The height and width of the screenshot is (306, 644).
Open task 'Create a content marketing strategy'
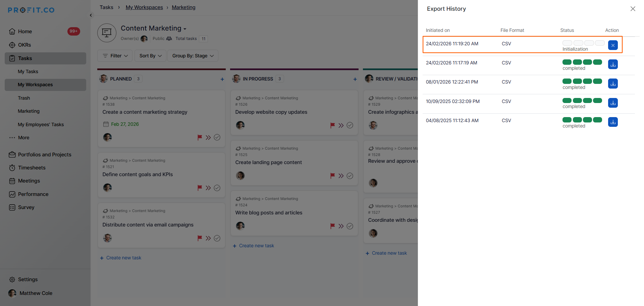pyautogui.click(x=145, y=112)
